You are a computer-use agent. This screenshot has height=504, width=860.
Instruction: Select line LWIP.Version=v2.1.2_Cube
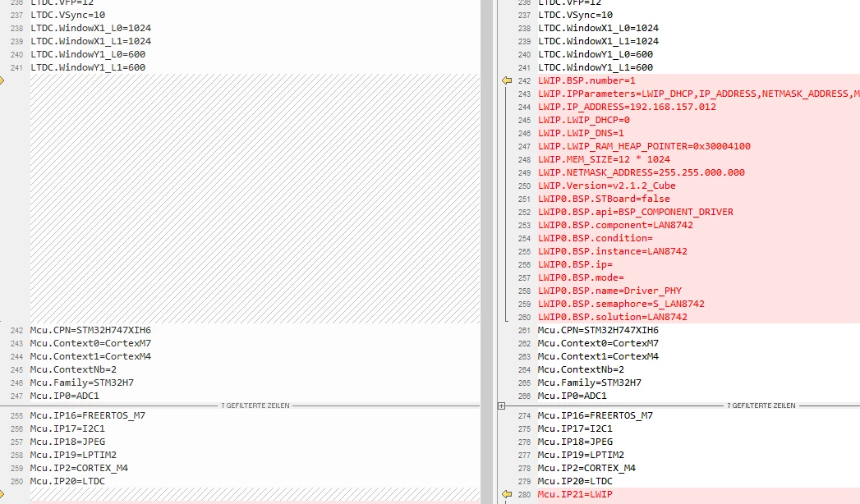click(x=607, y=186)
